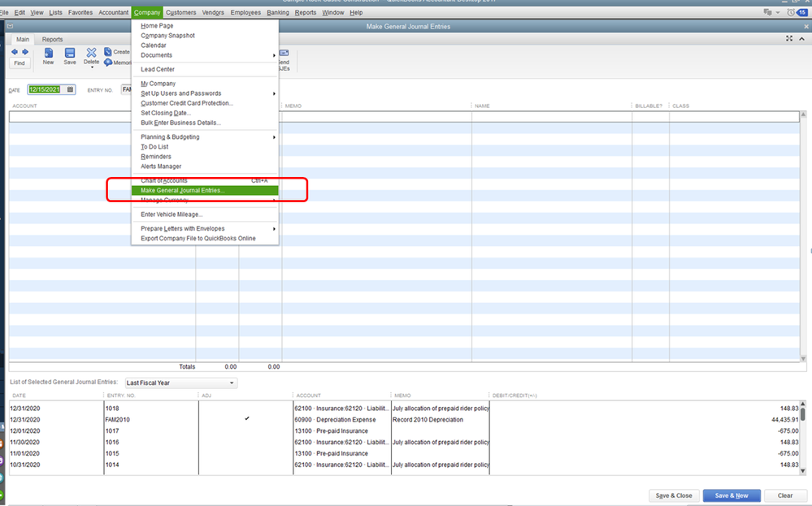
Task: Click the Find button
Action: pyautogui.click(x=20, y=63)
